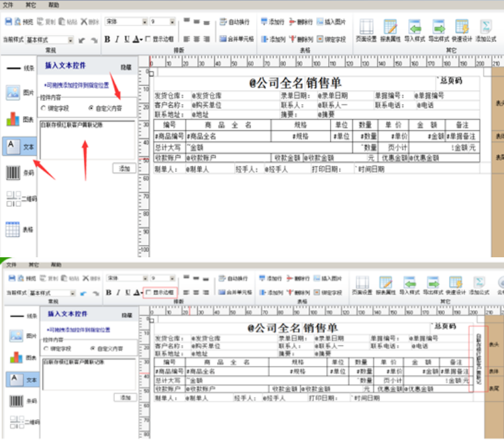
Task: Open 页面设置 page setup in upper toolbar
Action: [x=366, y=30]
